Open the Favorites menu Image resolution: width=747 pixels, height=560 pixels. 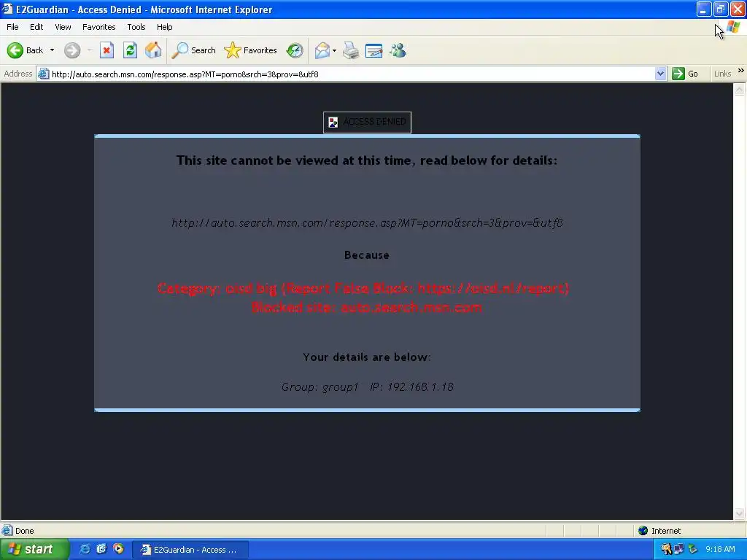click(x=98, y=27)
